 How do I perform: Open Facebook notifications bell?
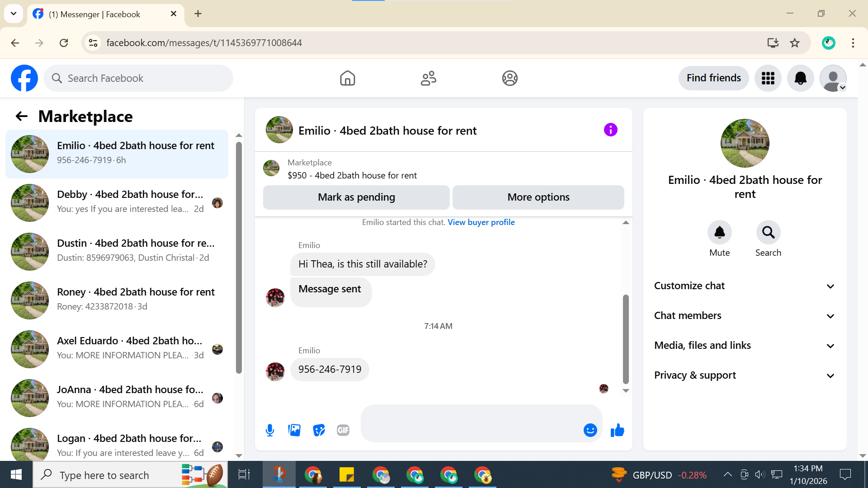pos(800,78)
